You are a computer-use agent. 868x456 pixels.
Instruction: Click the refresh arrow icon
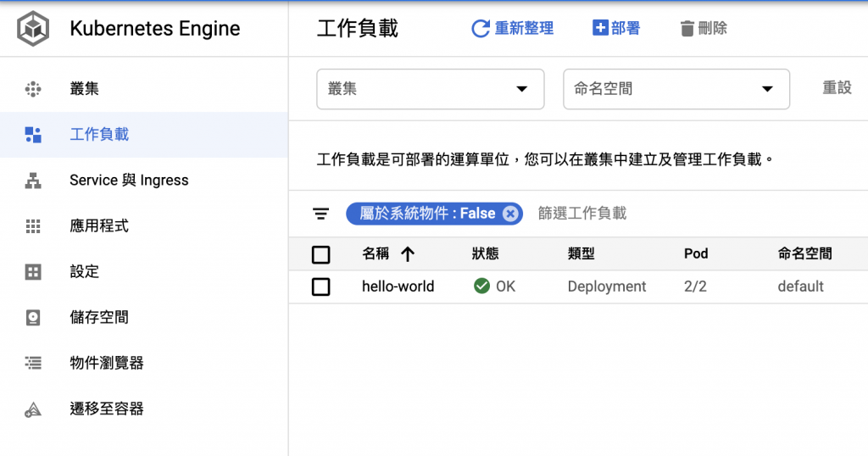coord(480,28)
